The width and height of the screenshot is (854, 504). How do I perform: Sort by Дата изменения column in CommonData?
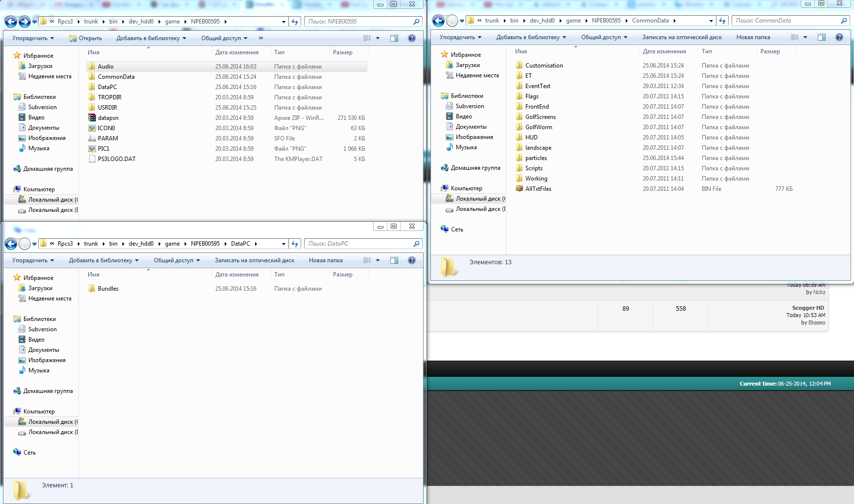(x=664, y=51)
